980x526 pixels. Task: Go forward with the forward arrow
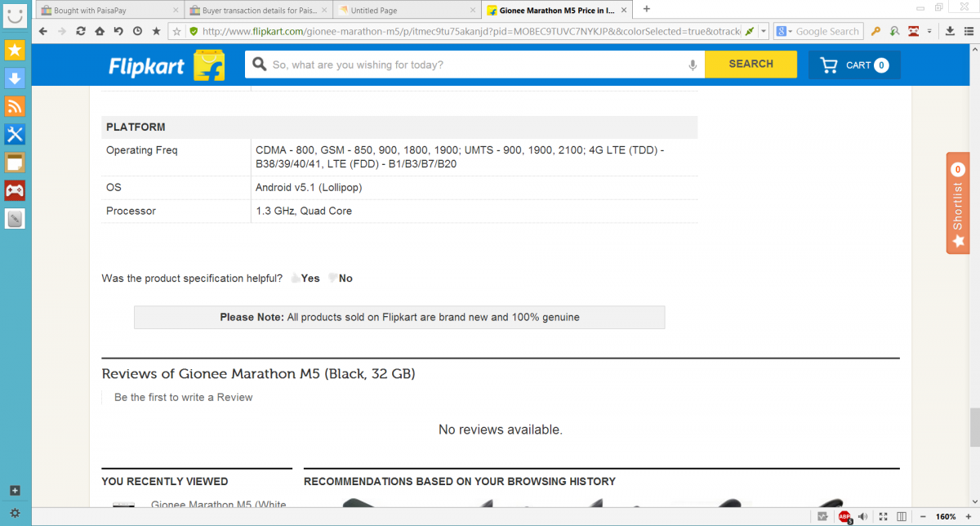(62, 31)
